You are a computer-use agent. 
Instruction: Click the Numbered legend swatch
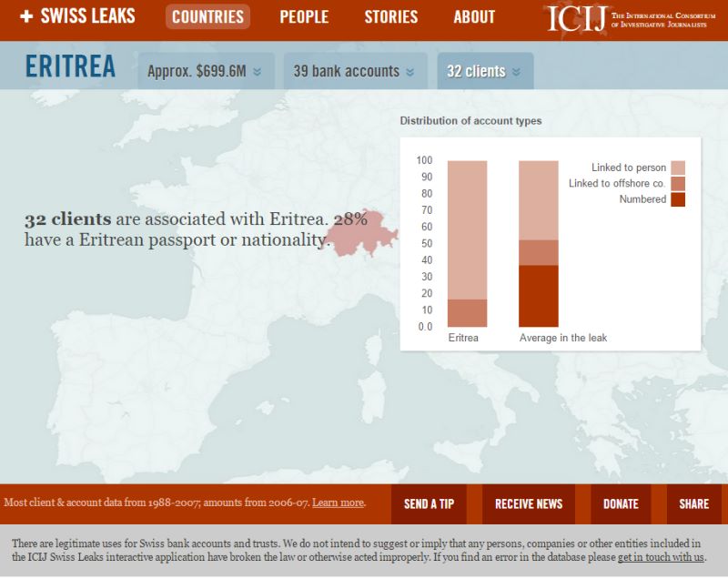click(678, 199)
